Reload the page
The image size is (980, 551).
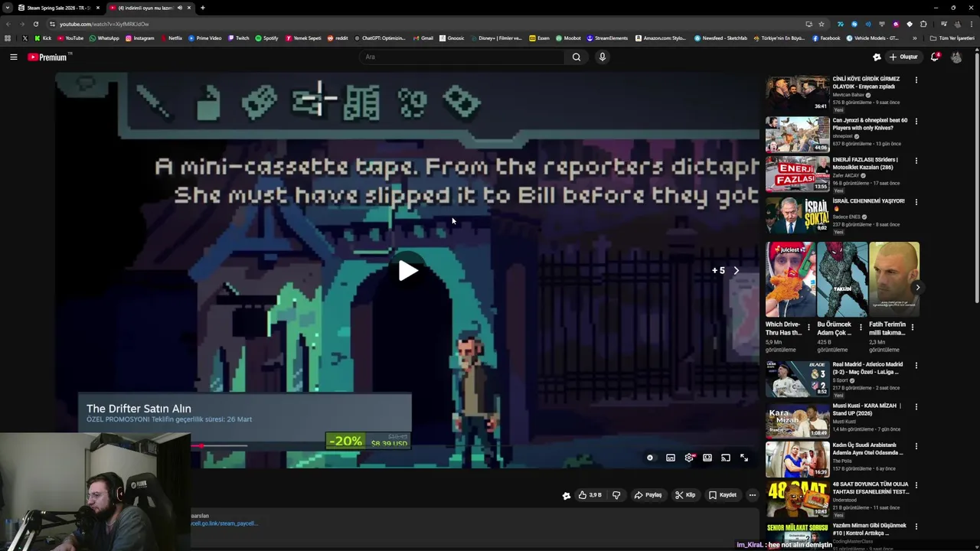[x=35, y=24]
